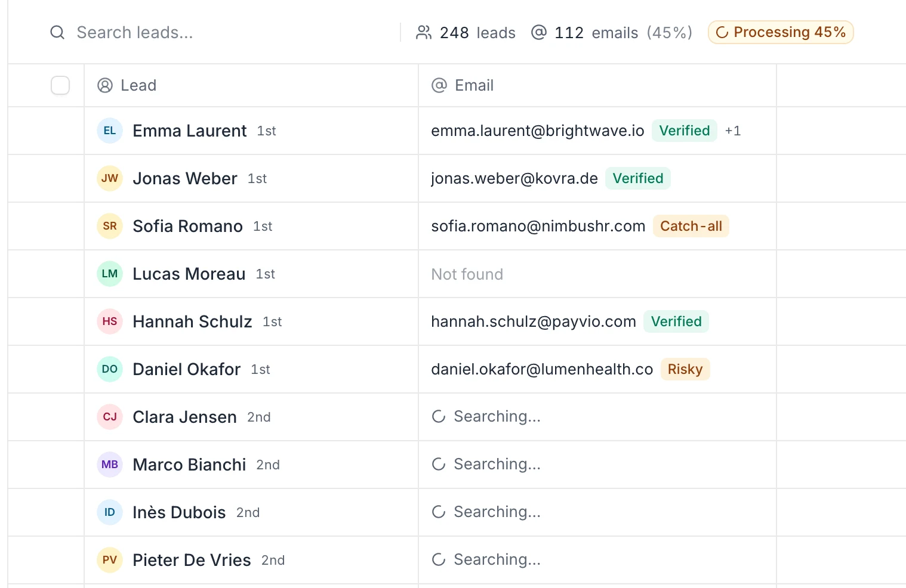Click the Verified badge for Emma Laurent's email

685,131
